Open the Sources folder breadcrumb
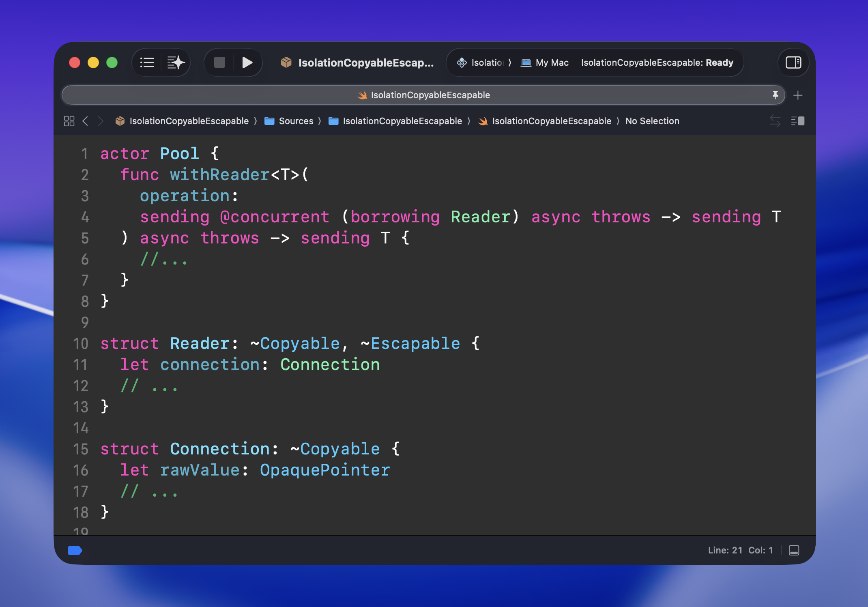 pyautogui.click(x=296, y=121)
